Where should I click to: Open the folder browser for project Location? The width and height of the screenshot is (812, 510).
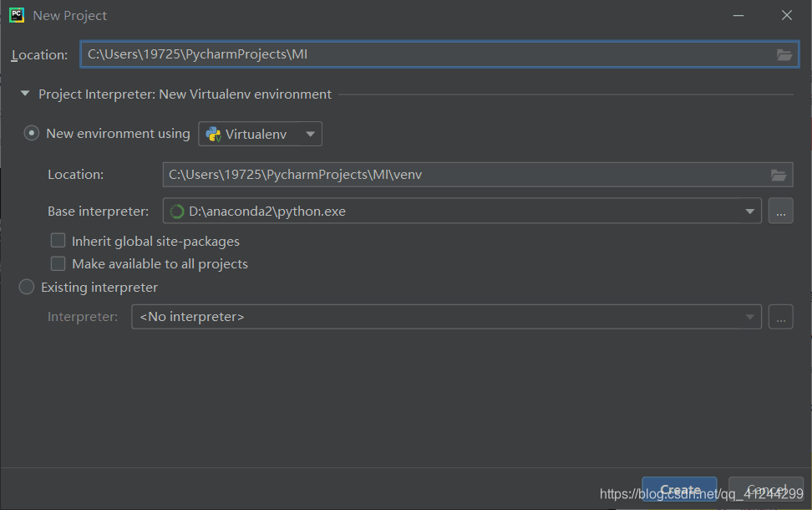point(784,54)
